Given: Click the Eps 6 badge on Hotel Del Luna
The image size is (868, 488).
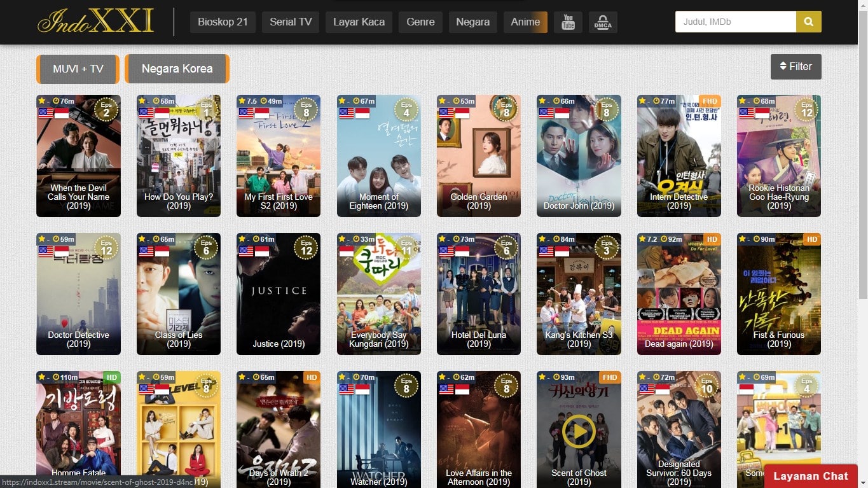Looking at the screenshot, I should click(507, 247).
